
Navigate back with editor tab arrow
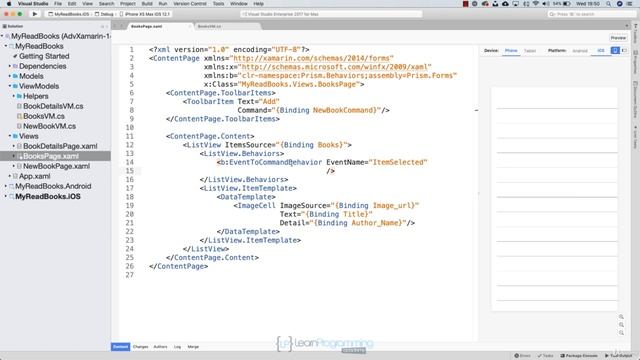coord(115,26)
